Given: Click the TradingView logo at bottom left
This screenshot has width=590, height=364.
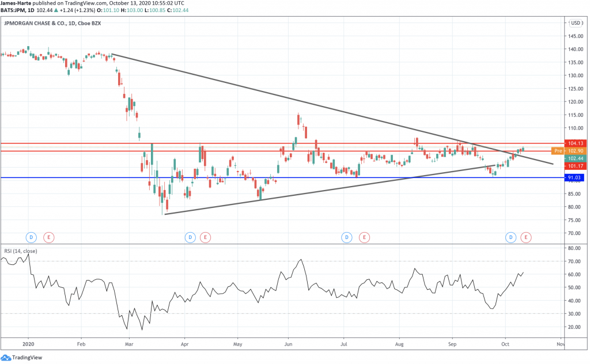Looking at the screenshot, I should tap(22, 357).
